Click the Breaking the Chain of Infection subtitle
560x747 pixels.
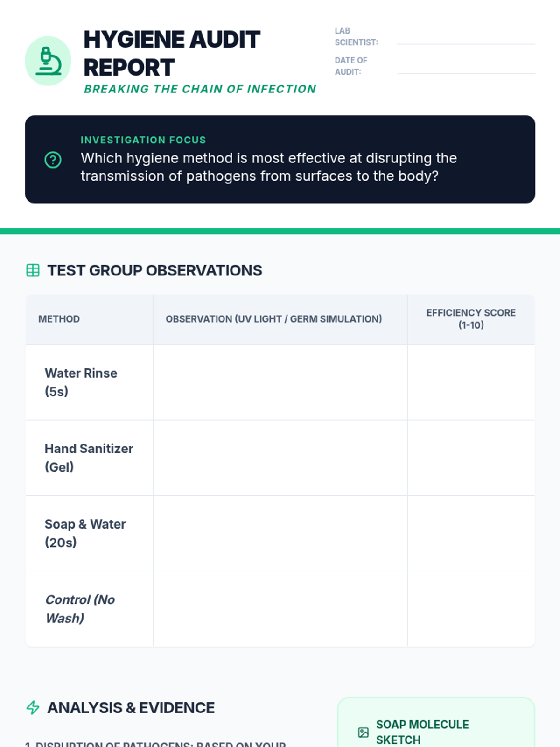200,89
